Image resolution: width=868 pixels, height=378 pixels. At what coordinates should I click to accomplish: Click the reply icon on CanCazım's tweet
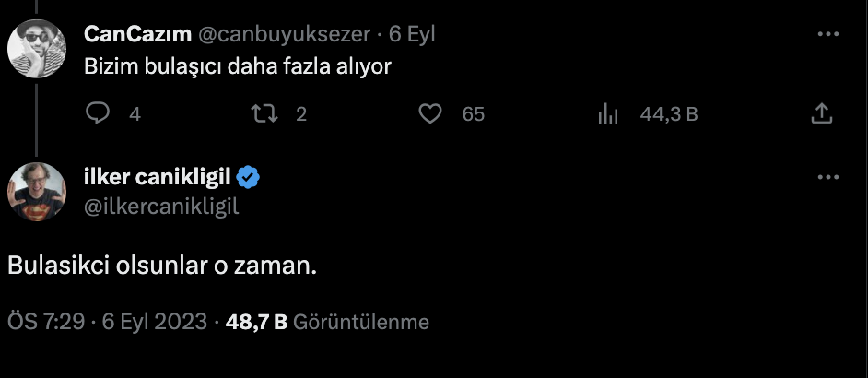98,114
